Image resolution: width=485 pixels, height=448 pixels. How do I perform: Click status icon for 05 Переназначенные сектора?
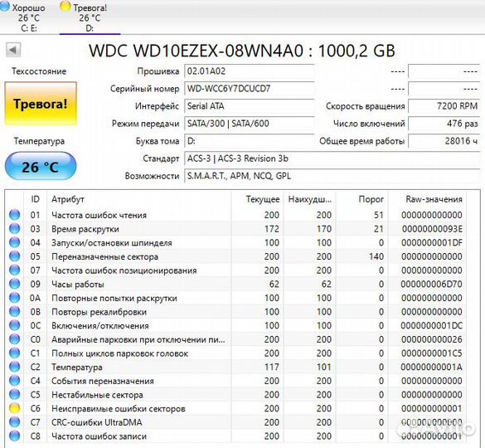tap(15, 256)
